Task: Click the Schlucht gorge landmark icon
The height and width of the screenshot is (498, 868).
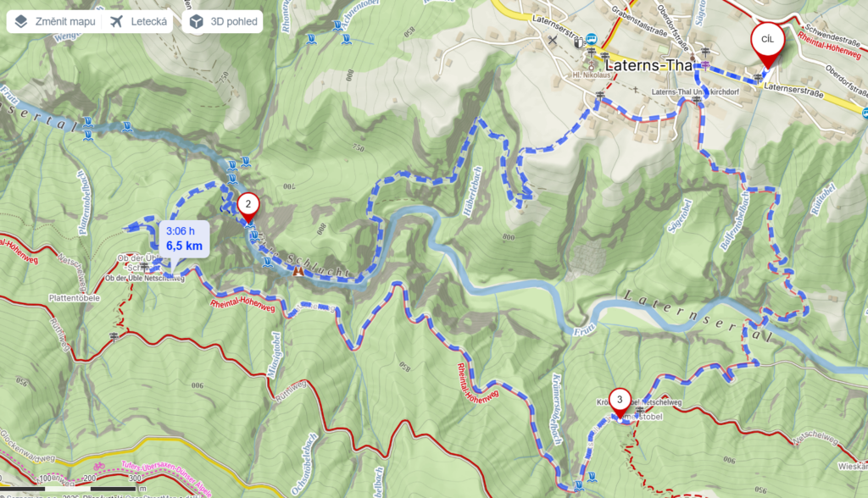Action: [298, 271]
